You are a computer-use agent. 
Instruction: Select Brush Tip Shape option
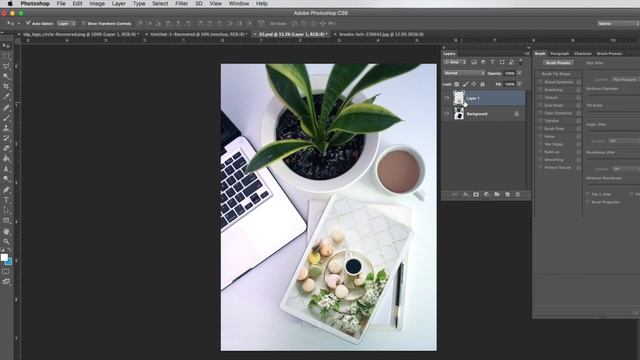pyautogui.click(x=556, y=74)
